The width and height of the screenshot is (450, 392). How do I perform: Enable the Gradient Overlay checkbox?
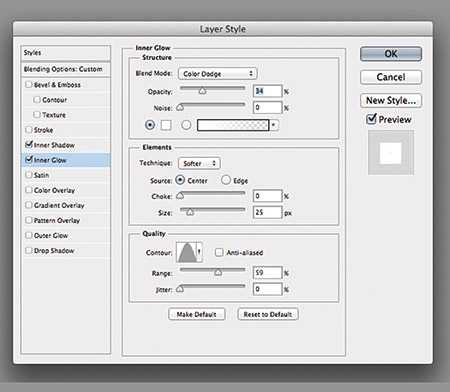click(29, 205)
